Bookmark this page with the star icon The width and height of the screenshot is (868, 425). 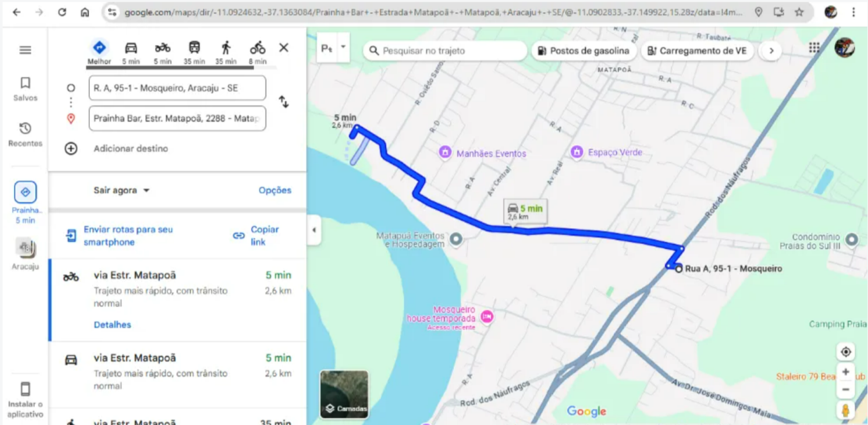(799, 12)
